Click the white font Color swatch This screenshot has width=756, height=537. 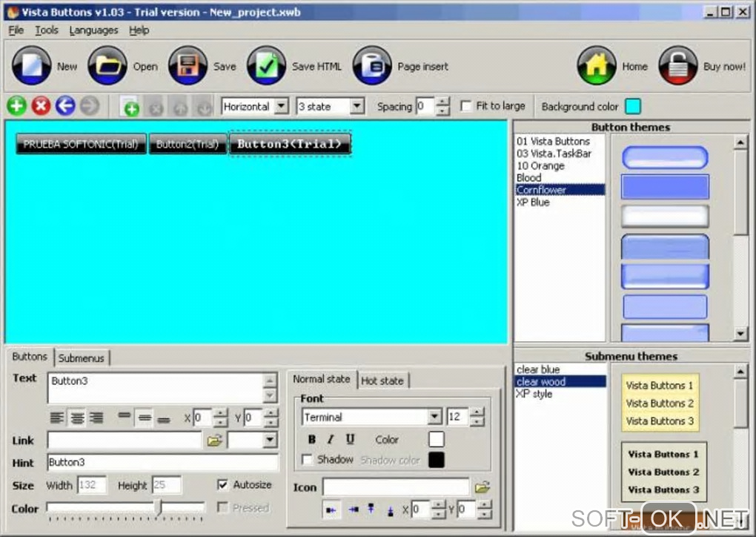[x=436, y=439]
